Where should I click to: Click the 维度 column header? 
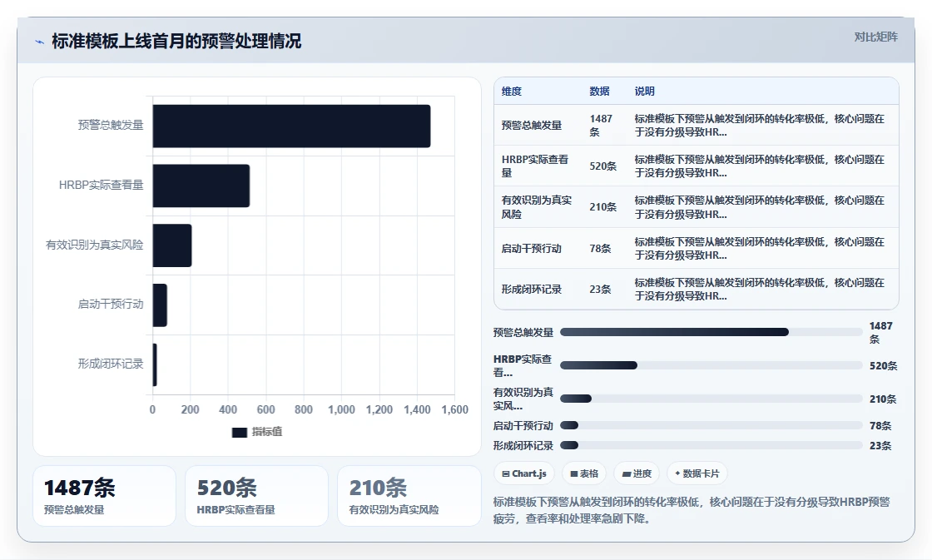point(511,91)
